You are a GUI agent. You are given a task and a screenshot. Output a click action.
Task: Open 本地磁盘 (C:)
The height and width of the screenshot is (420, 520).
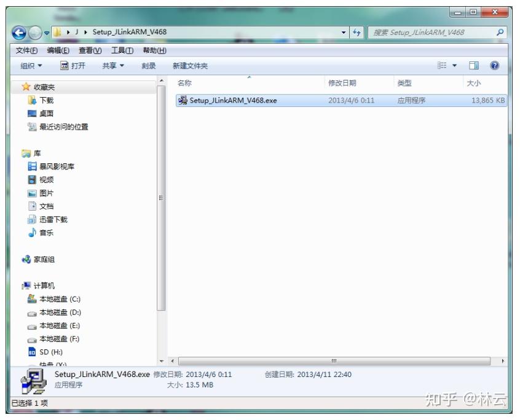pos(54,299)
